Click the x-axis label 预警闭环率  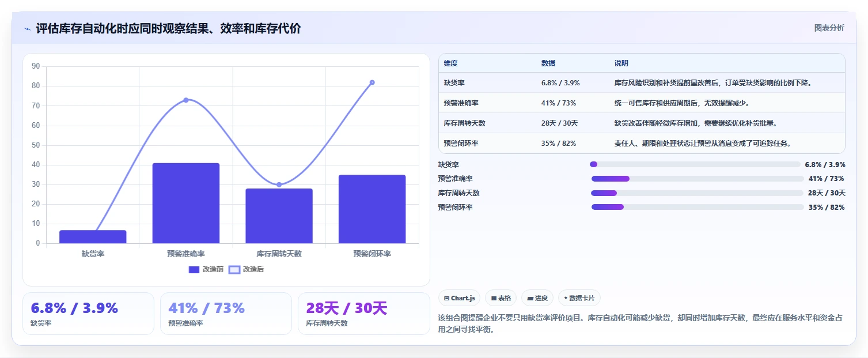pos(372,254)
